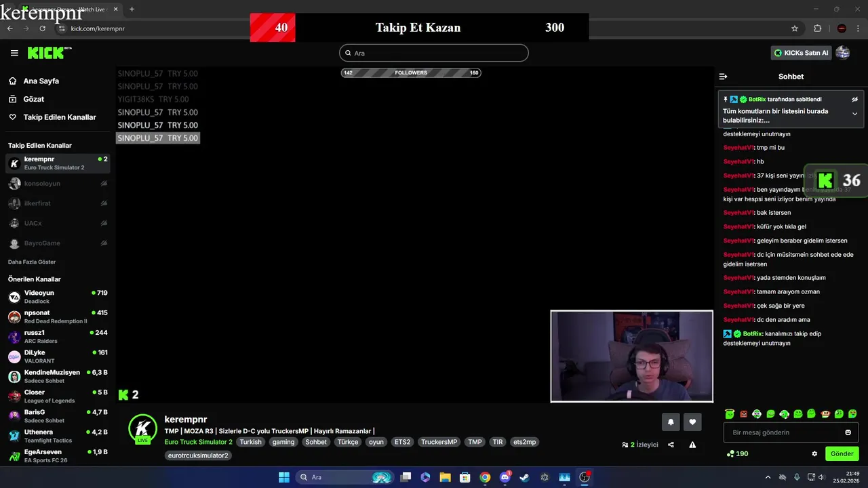Viewport: 868px width, 488px height.
Task: Select the ets2mp tag
Action: pos(524,442)
